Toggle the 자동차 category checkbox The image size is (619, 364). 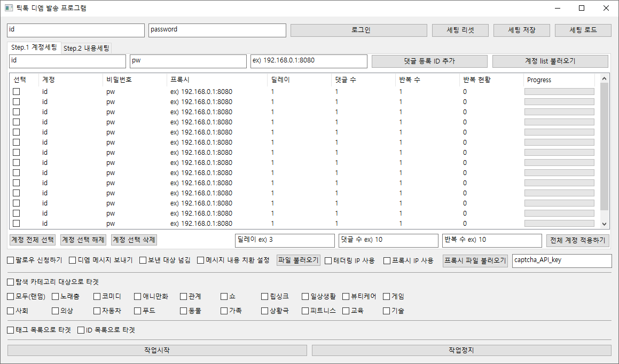click(x=97, y=311)
